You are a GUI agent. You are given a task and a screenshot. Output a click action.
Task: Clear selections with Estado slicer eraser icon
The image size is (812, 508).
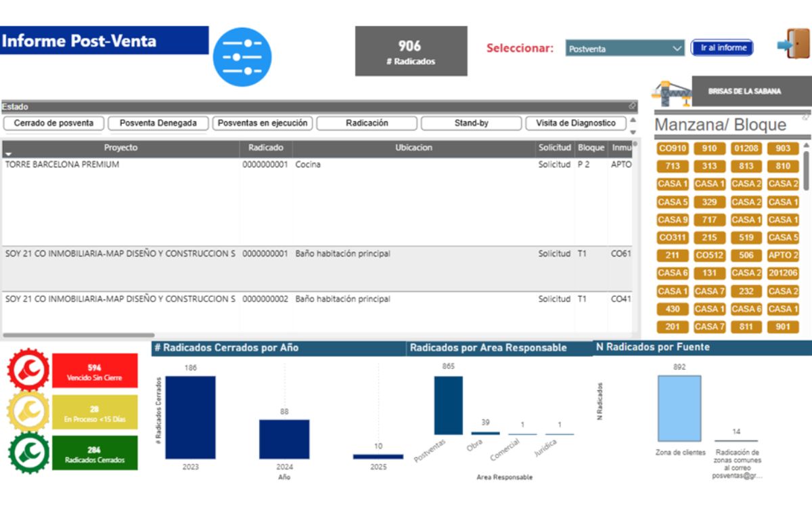click(632, 106)
